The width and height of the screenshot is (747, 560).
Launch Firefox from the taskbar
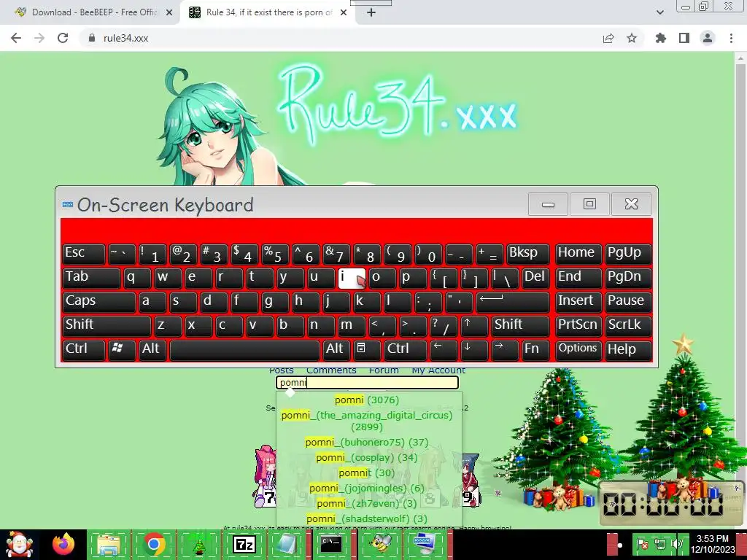63,545
